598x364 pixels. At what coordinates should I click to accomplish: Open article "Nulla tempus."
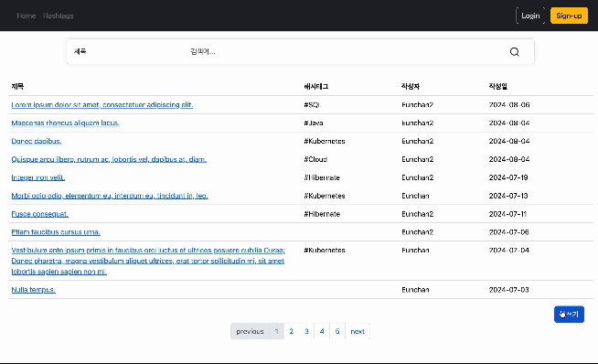33,290
